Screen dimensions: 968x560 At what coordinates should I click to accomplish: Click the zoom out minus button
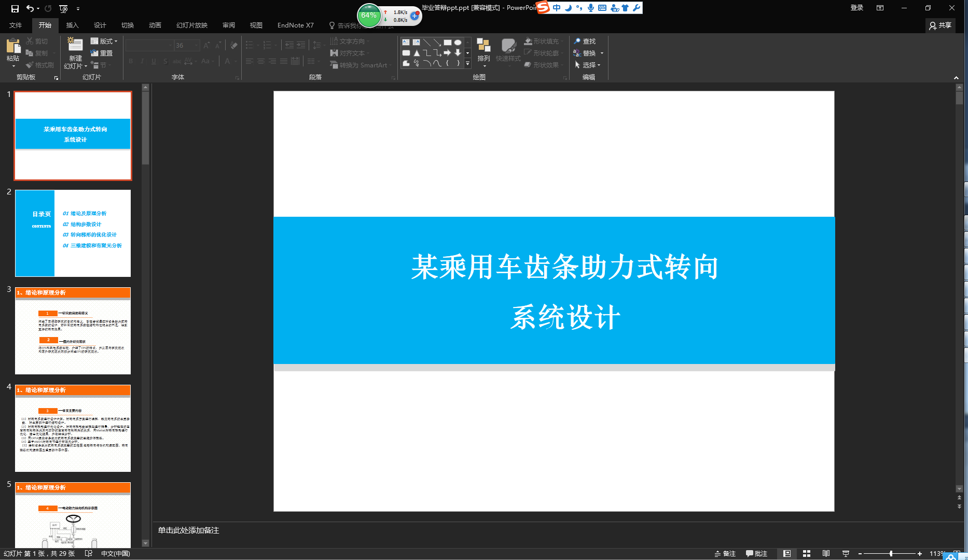(x=860, y=553)
